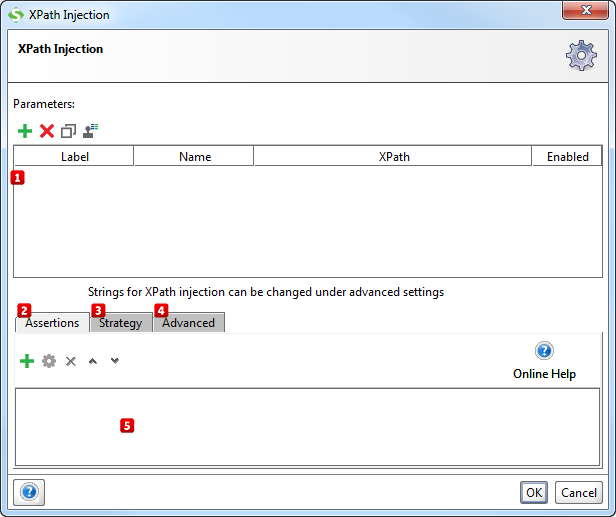Move the assertion up with the up arrow
This screenshot has width=616, height=517.
[x=93, y=361]
